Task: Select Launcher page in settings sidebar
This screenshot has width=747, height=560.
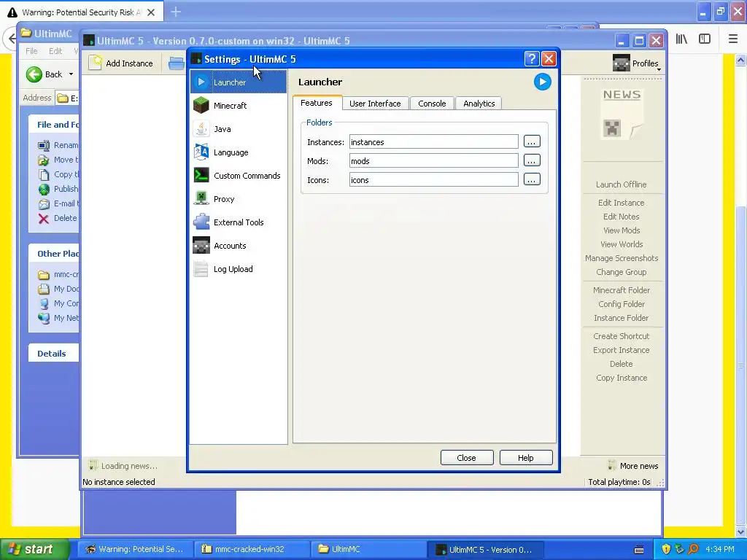Action: (x=239, y=82)
